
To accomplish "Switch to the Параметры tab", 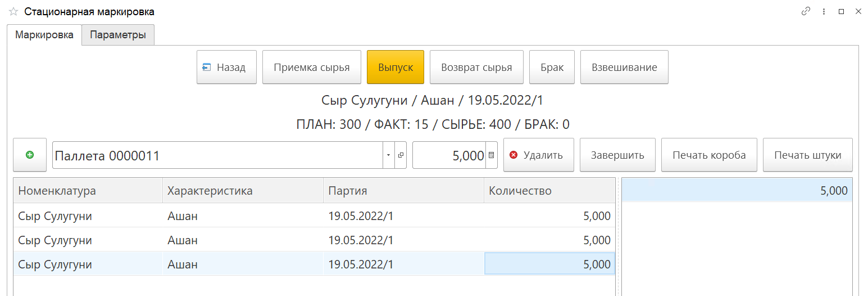I will tap(118, 35).
